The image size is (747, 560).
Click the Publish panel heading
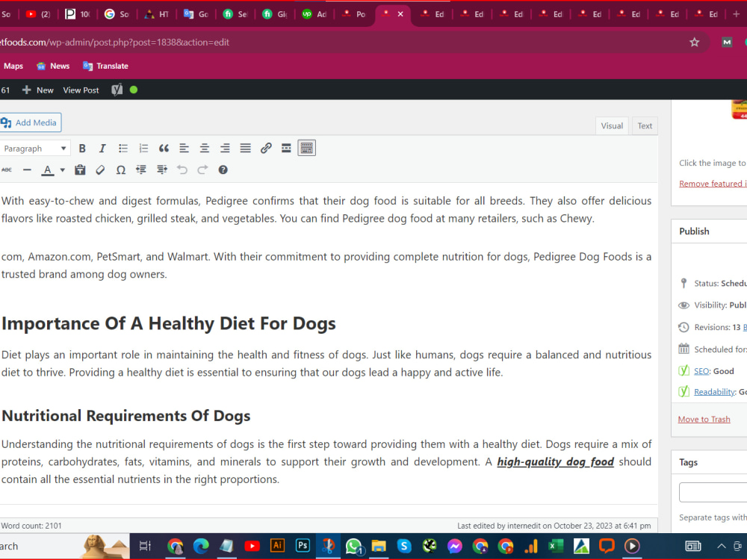click(694, 231)
